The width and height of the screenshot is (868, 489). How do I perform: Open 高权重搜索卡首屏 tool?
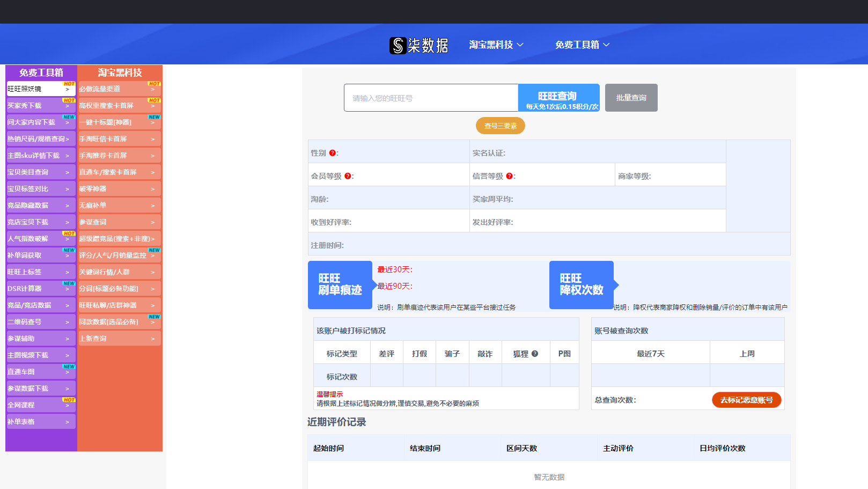(x=120, y=105)
